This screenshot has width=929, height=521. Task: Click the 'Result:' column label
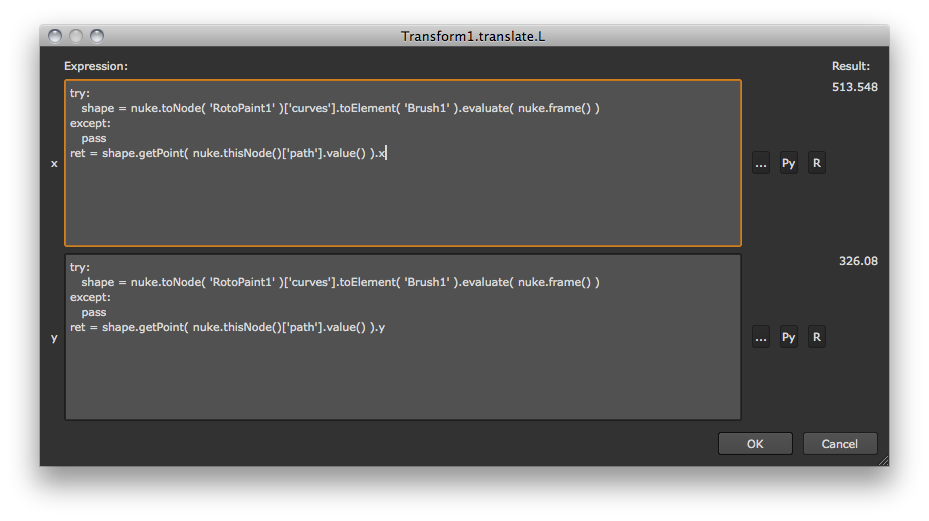coord(850,66)
